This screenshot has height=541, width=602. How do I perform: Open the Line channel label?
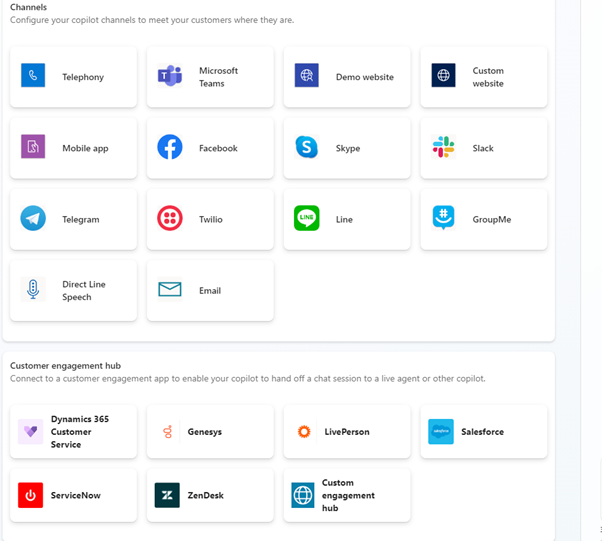tap(344, 219)
